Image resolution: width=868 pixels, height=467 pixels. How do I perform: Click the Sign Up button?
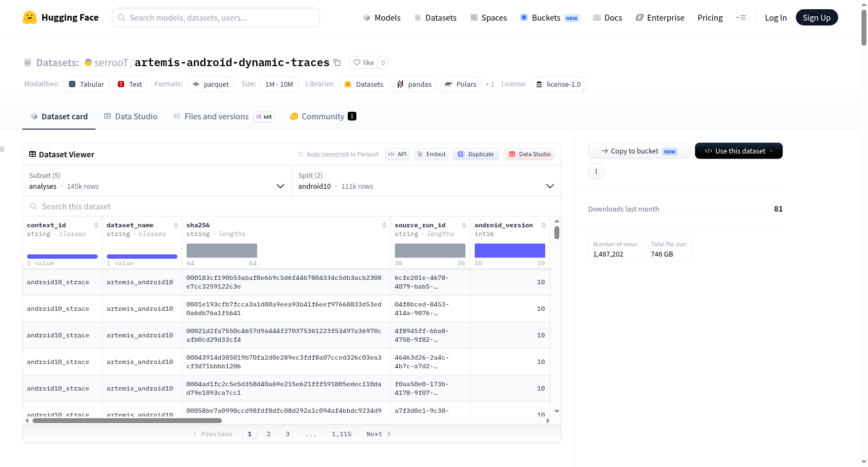[x=816, y=17]
